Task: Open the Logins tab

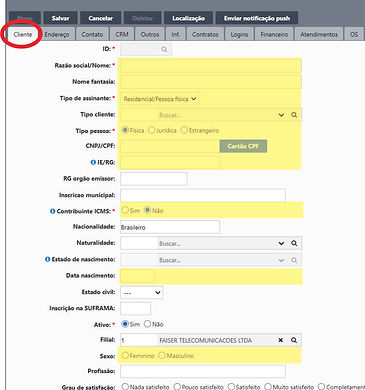Action: click(x=239, y=34)
